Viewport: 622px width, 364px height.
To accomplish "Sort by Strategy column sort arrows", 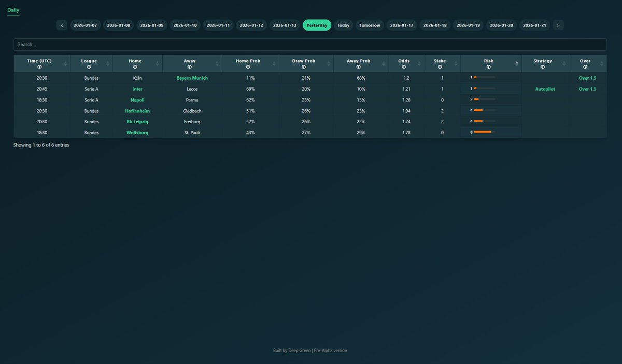I will coord(563,64).
